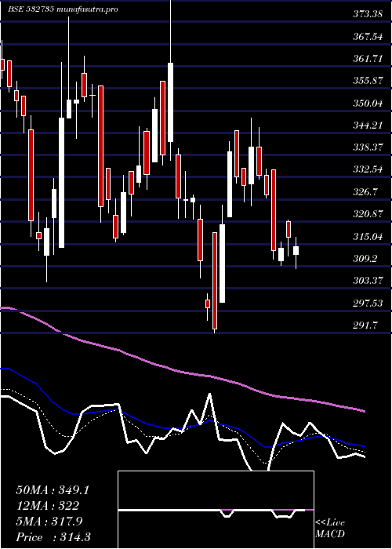This screenshot has height=549, width=392.
Task: Click the 291.7 price axis label
Action: coord(365,325)
